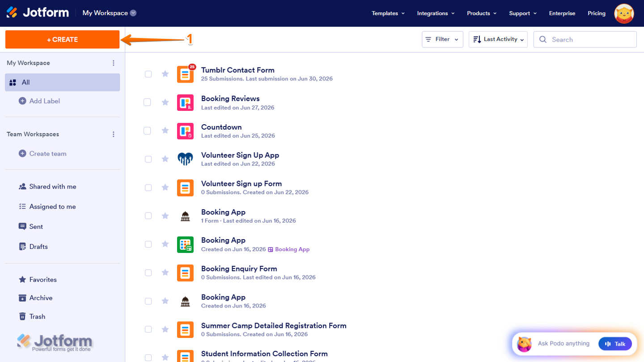Click the Trash bin icon
Image resolution: width=644 pixels, height=362 pixels.
click(x=22, y=316)
